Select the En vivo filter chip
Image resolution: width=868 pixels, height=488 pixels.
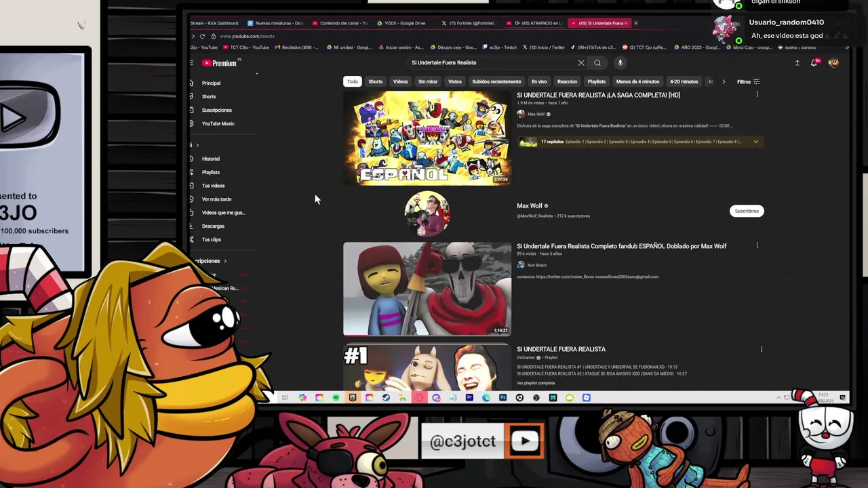pyautogui.click(x=539, y=81)
